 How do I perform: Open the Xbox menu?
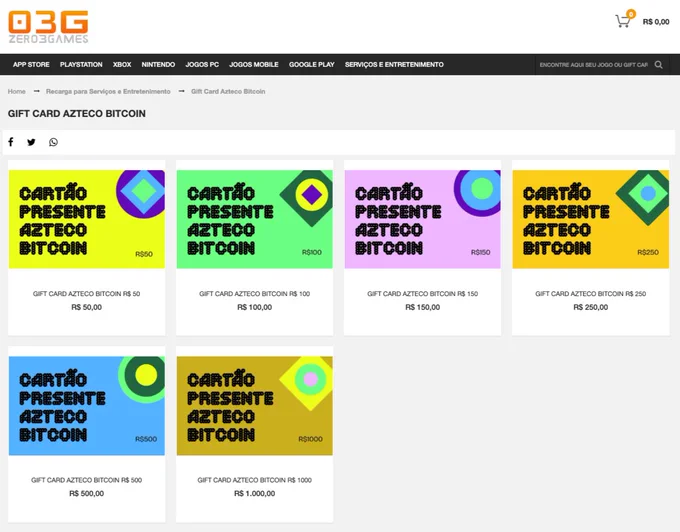pyautogui.click(x=122, y=65)
